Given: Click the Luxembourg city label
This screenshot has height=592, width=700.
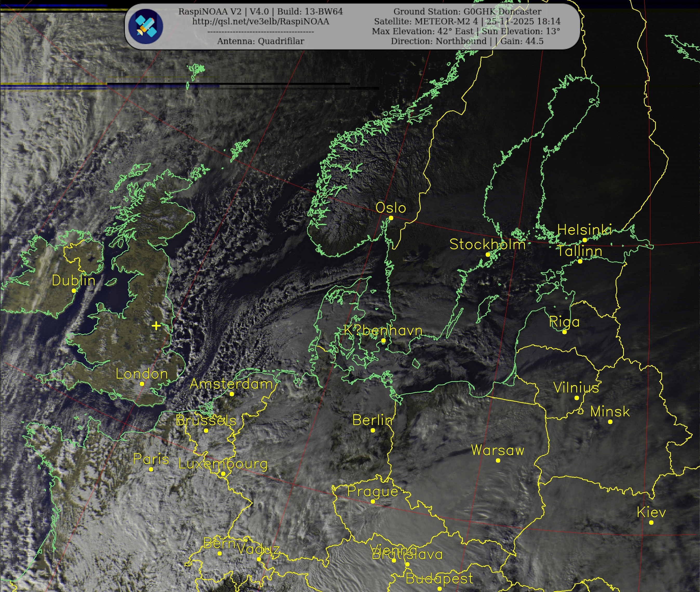Looking at the screenshot, I should (x=223, y=464).
